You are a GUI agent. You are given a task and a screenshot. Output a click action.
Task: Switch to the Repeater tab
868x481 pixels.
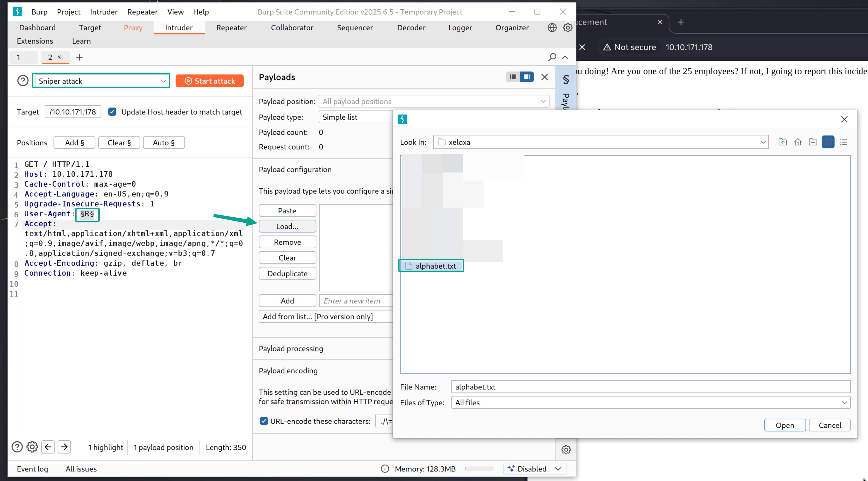pyautogui.click(x=231, y=28)
